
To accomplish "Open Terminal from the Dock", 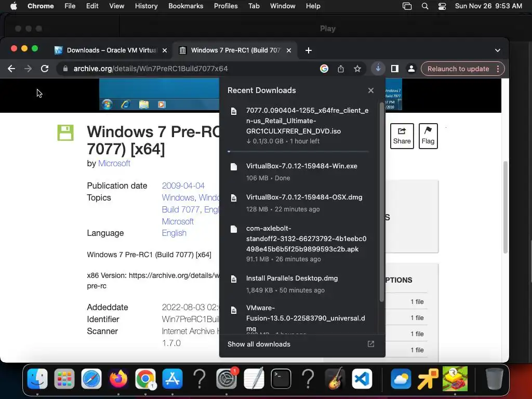I will 281,379.
